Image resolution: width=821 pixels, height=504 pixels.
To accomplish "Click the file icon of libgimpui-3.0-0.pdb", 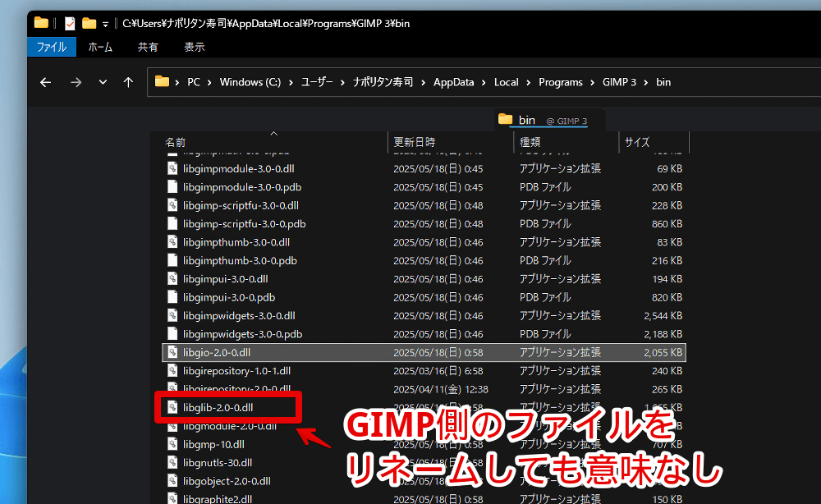I will pos(172,297).
